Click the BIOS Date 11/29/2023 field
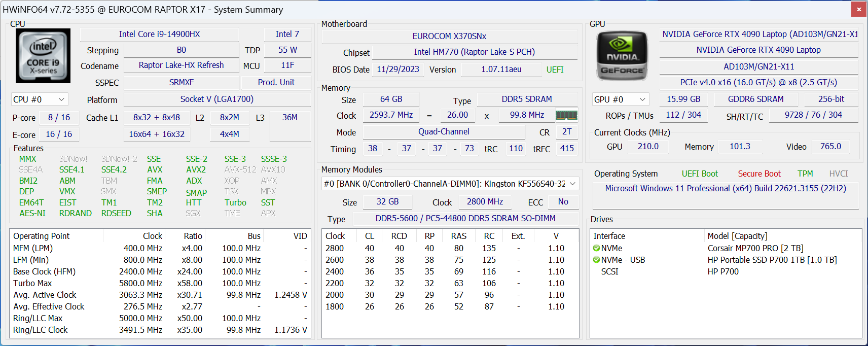868x346 pixels. coord(398,69)
